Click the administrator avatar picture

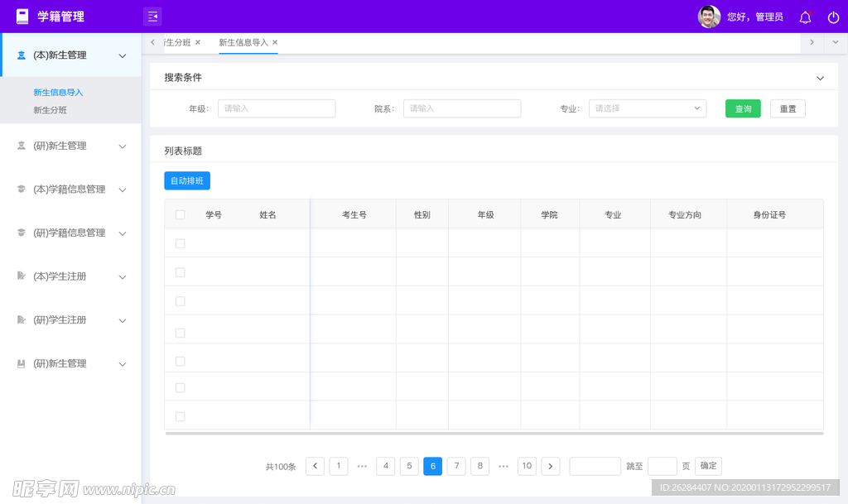tap(709, 17)
